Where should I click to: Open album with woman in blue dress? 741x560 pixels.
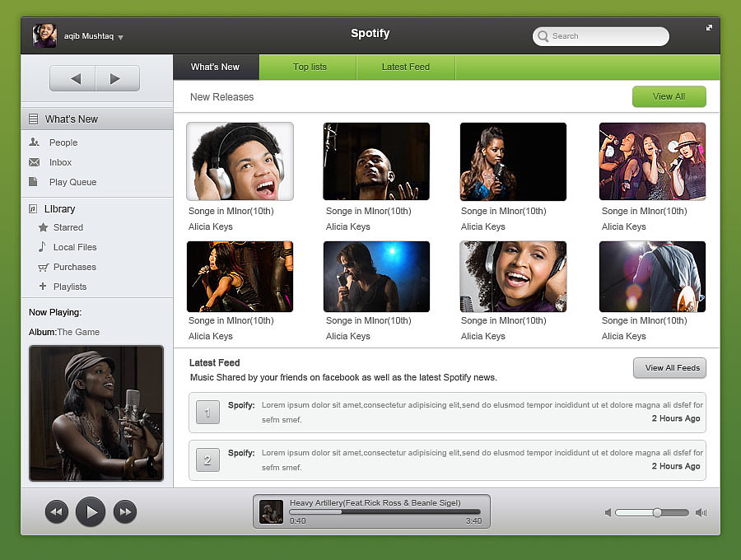pos(513,161)
